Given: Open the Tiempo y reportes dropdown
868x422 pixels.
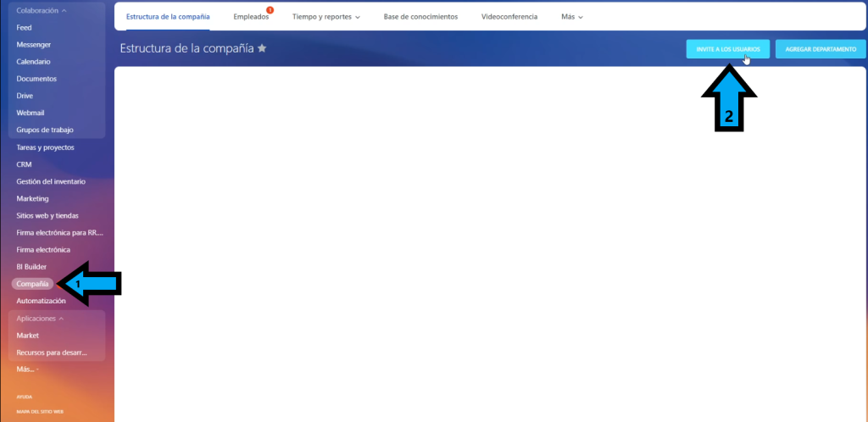Looking at the screenshot, I should pos(325,17).
